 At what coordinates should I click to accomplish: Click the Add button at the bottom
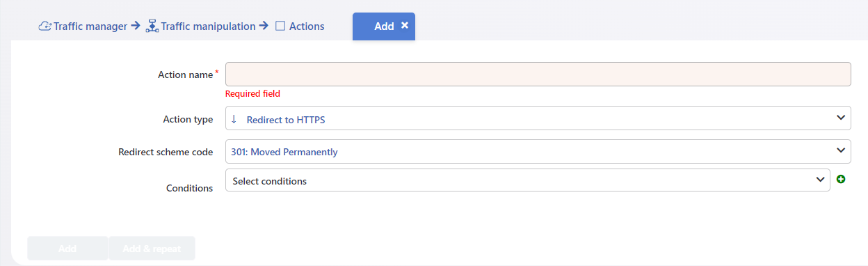click(x=67, y=249)
